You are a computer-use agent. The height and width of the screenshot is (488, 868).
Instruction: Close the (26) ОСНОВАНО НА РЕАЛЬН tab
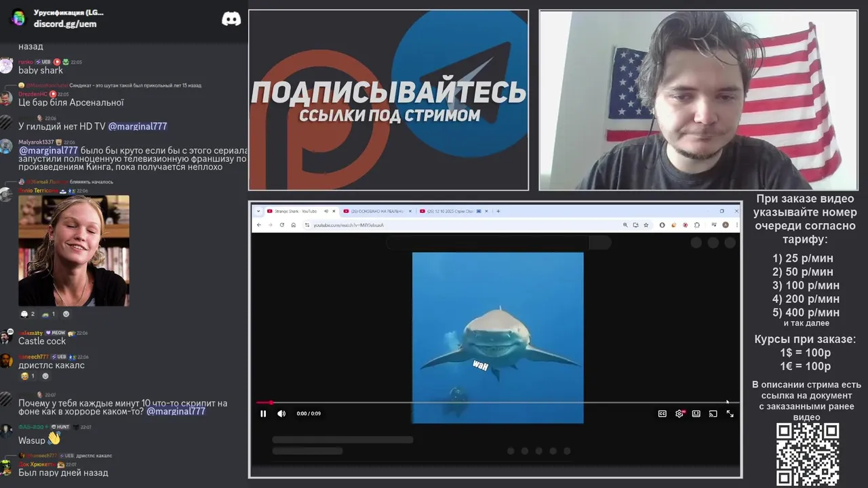[x=410, y=211]
